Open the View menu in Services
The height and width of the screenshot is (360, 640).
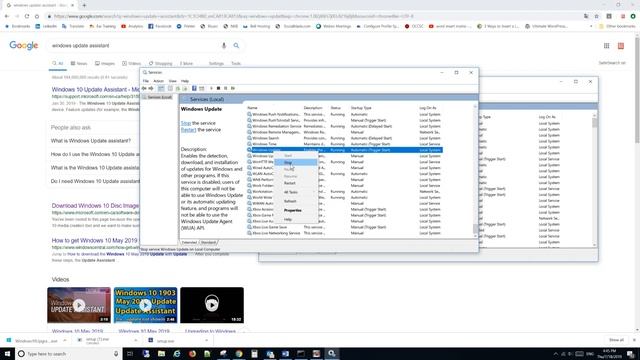(173, 81)
